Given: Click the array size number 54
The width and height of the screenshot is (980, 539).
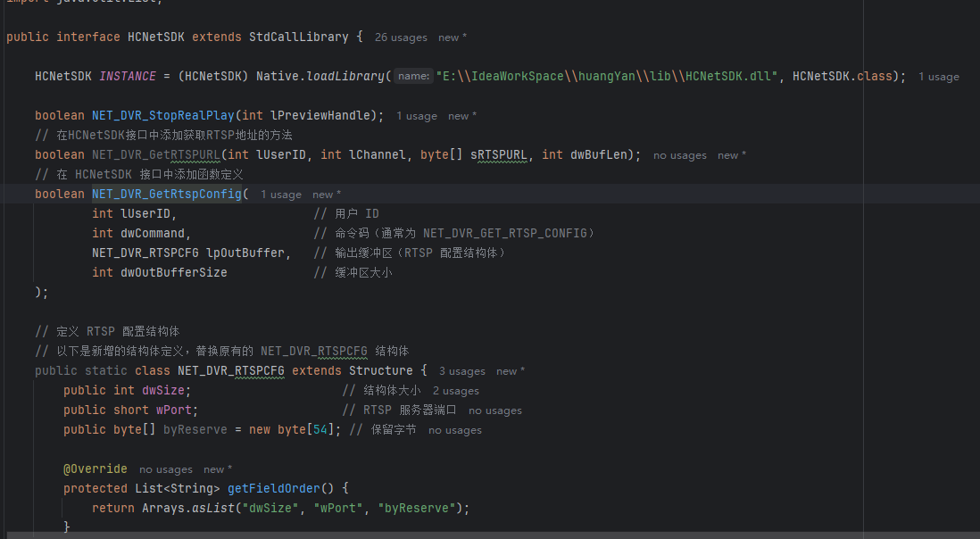Looking at the screenshot, I should (320, 430).
